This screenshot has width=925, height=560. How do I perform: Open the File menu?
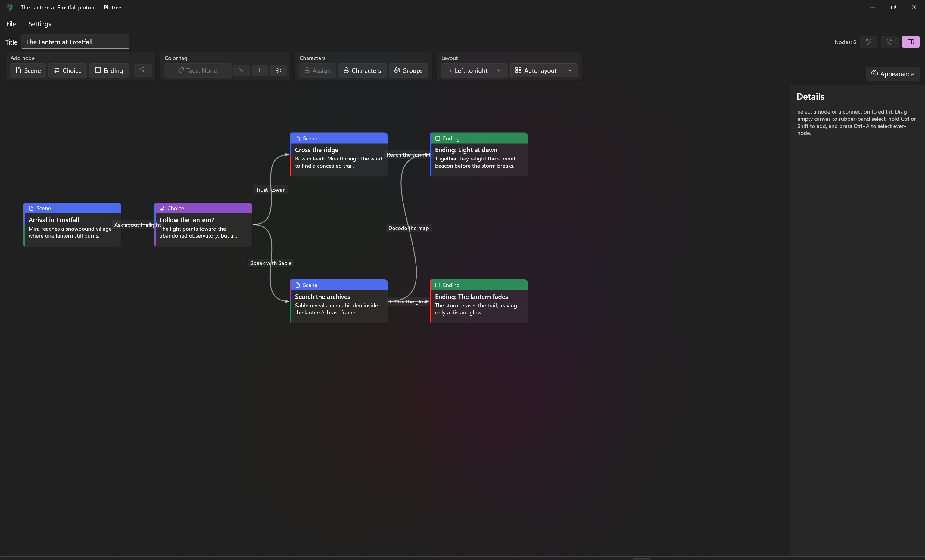click(x=11, y=24)
